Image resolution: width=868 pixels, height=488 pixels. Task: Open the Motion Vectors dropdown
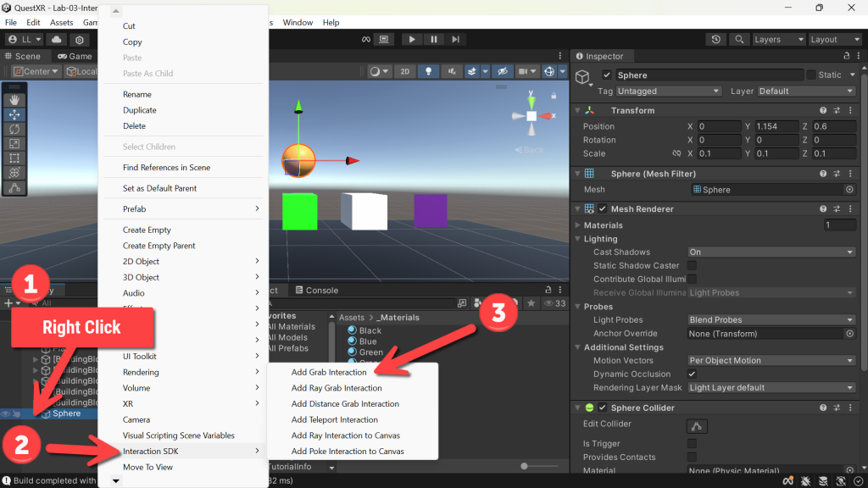coord(771,361)
